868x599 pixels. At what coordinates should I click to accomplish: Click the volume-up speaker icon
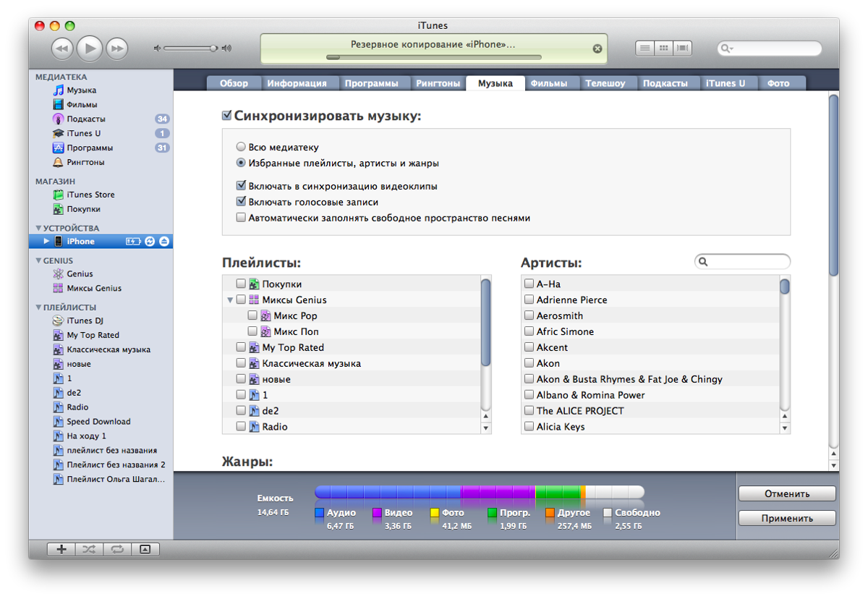click(226, 48)
